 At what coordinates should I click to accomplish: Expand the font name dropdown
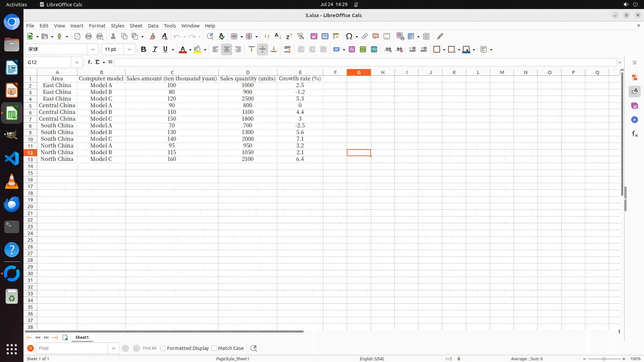coord(93,50)
